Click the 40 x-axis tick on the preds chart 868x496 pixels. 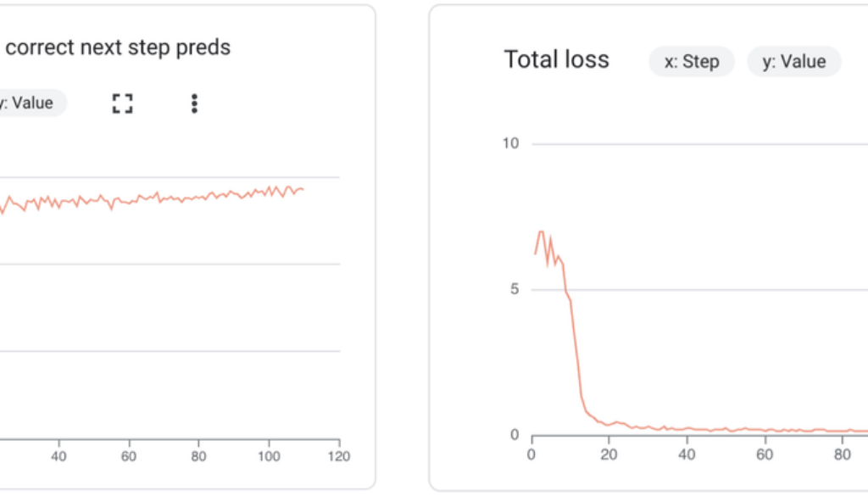click(x=58, y=455)
